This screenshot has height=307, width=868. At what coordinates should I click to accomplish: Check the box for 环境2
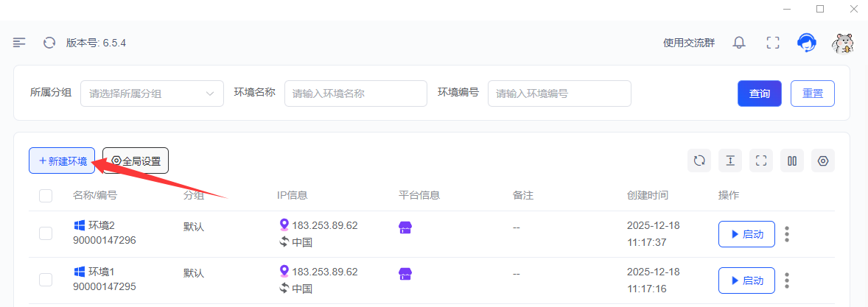point(46,233)
